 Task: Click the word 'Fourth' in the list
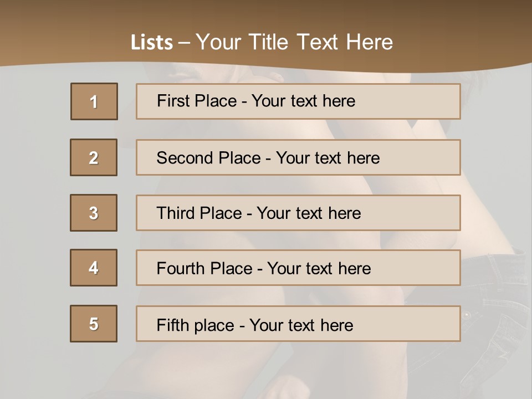[x=177, y=269]
